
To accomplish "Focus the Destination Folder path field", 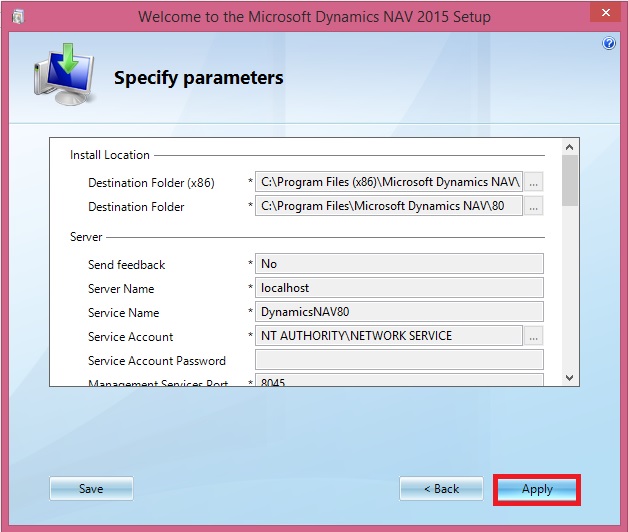I will (389, 207).
